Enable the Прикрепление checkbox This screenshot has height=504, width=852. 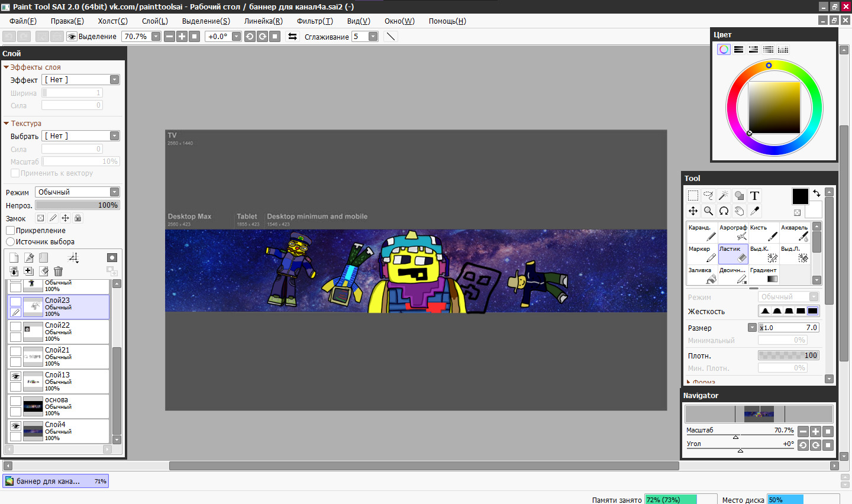click(11, 231)
